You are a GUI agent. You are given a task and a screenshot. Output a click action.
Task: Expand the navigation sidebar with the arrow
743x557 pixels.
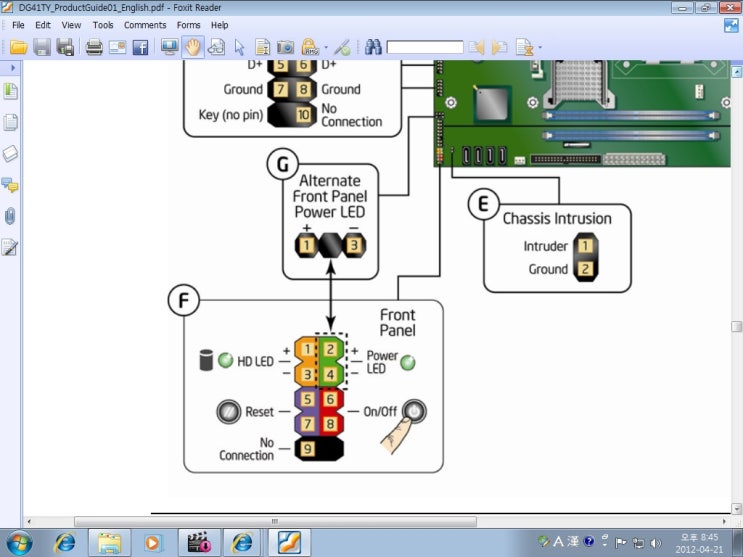[x=11, y=67]
